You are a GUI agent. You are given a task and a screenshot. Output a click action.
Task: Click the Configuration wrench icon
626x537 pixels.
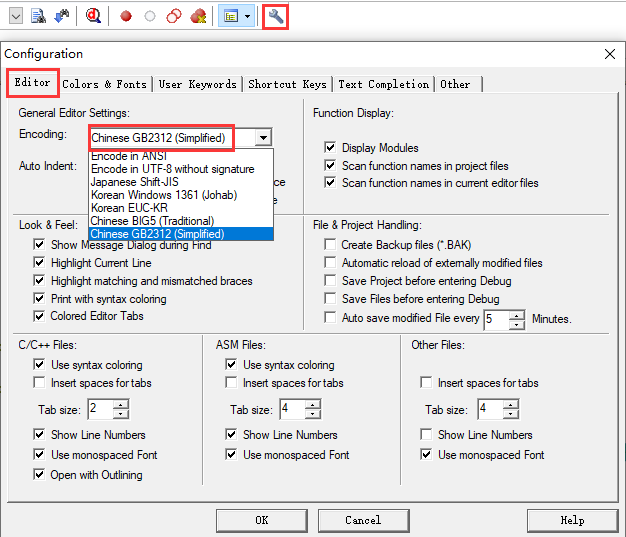(276, 15)
